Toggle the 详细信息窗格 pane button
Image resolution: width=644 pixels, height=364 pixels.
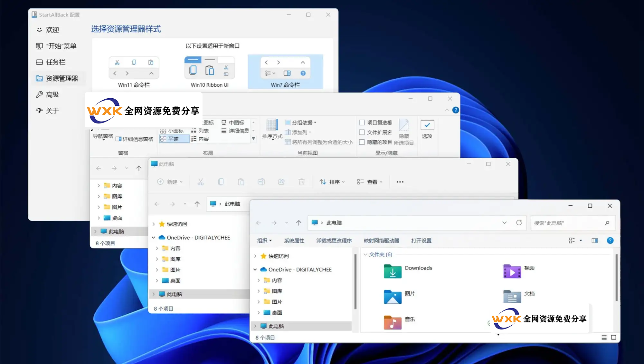tap(134, 139)
